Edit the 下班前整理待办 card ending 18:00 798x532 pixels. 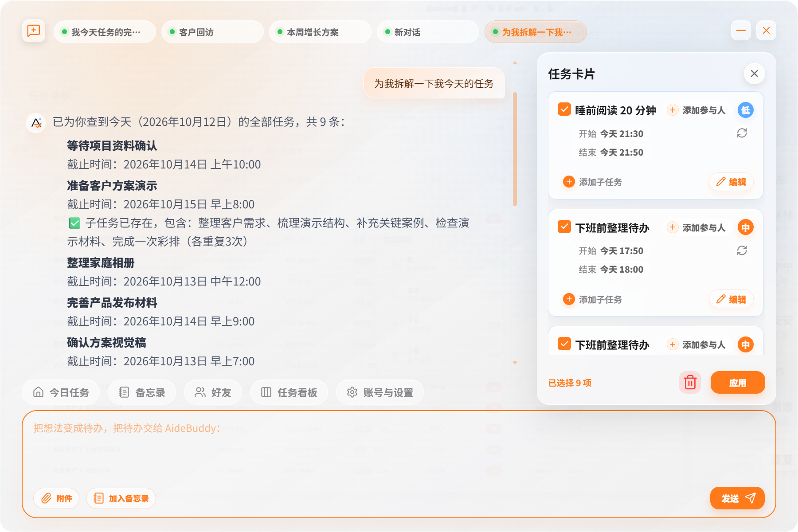tap(731, 299)
